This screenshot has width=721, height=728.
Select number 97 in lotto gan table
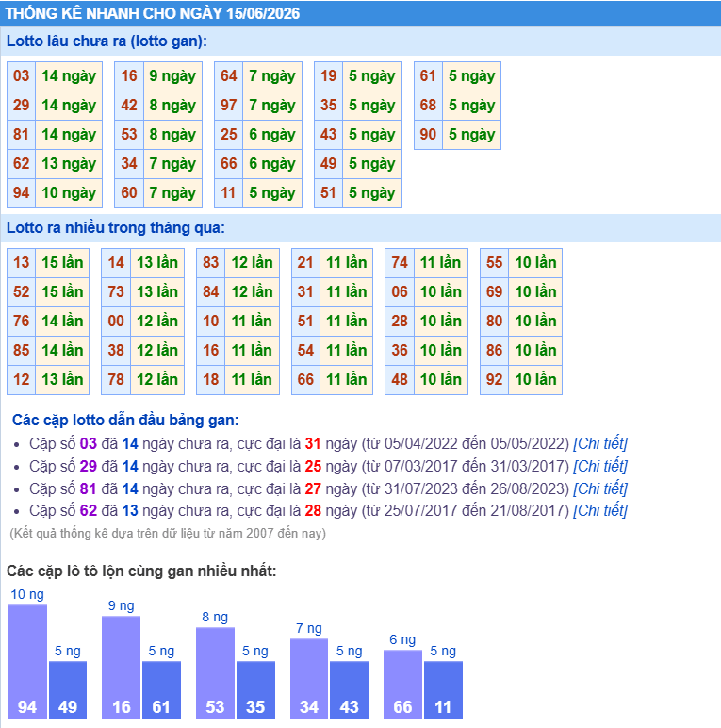pyautogui.click(x=229, y=106)
